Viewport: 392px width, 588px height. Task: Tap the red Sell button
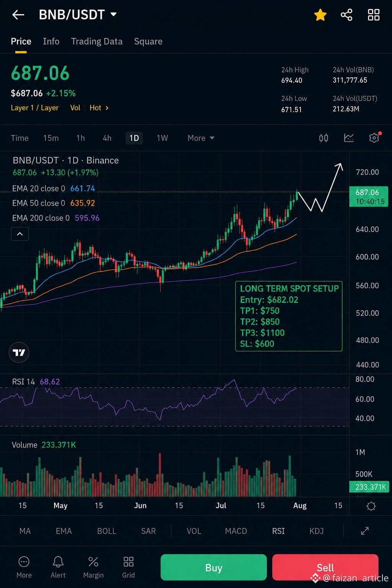pyautogui.click(x=325, y=567)
